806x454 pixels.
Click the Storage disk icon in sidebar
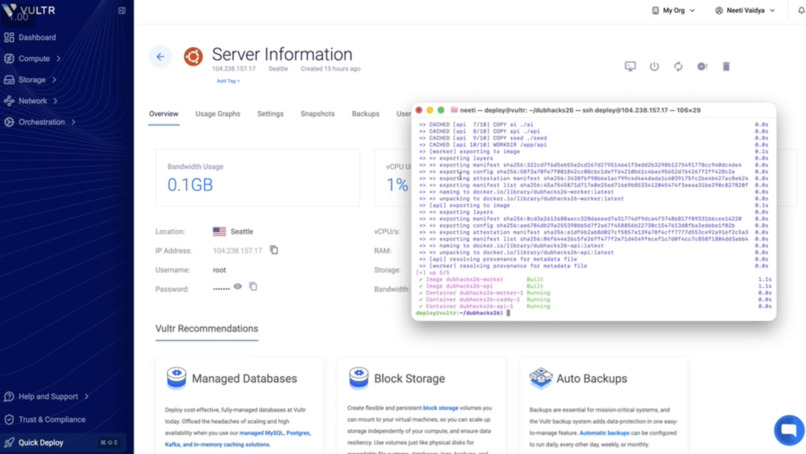(x=9, y=80)
